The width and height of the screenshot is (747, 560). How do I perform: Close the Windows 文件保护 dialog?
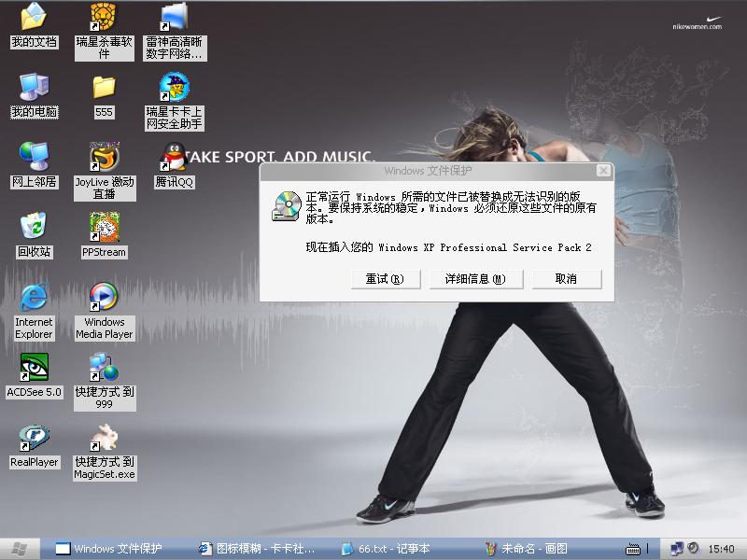point(603,171)
